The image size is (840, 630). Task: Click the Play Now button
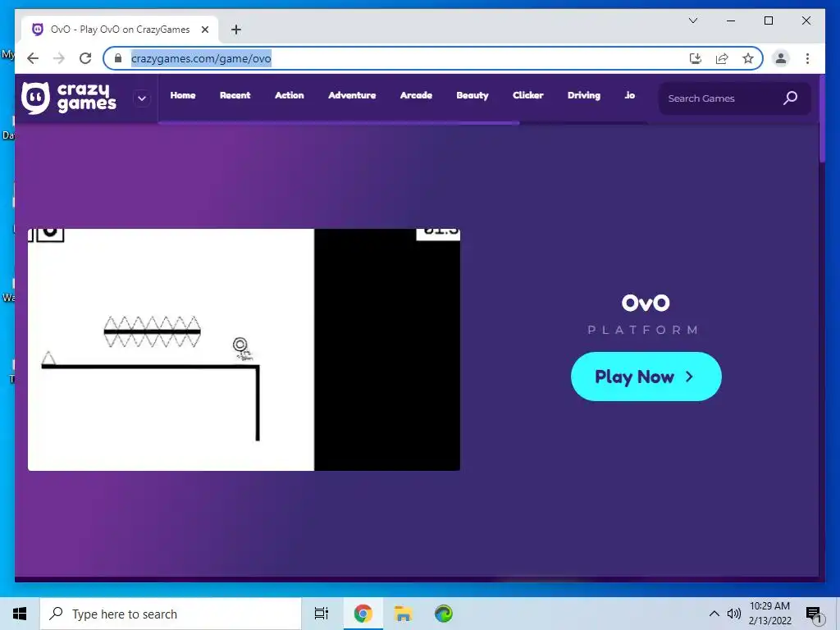tap(646, 377)
